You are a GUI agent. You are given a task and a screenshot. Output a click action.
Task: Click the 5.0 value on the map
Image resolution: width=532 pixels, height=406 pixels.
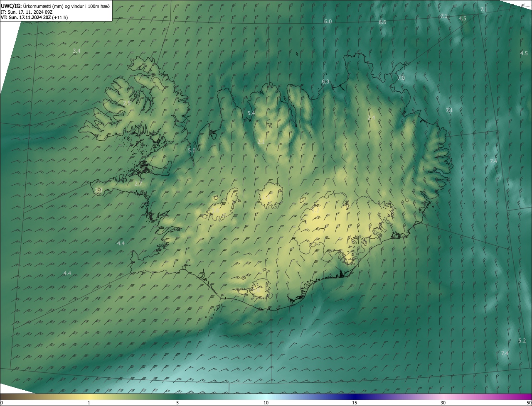click(x=192, y=151)
